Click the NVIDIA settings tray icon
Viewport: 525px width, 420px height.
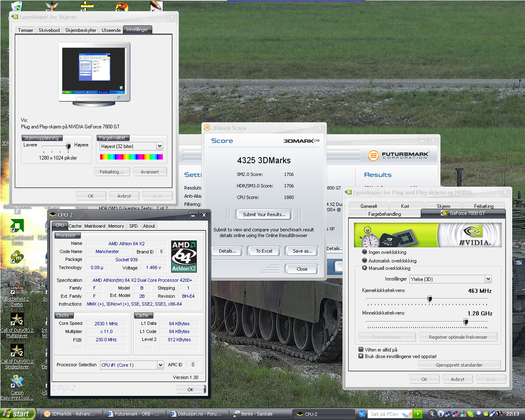point(485,414)
